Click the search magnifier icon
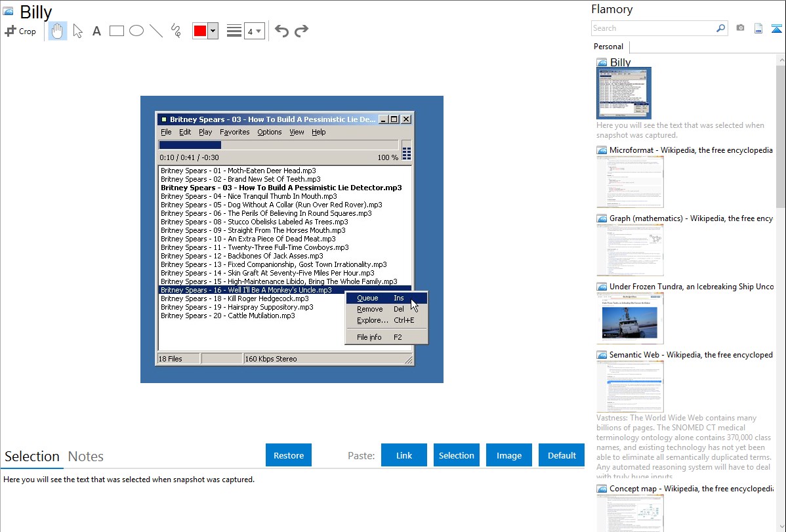 [x=720, y=28]
